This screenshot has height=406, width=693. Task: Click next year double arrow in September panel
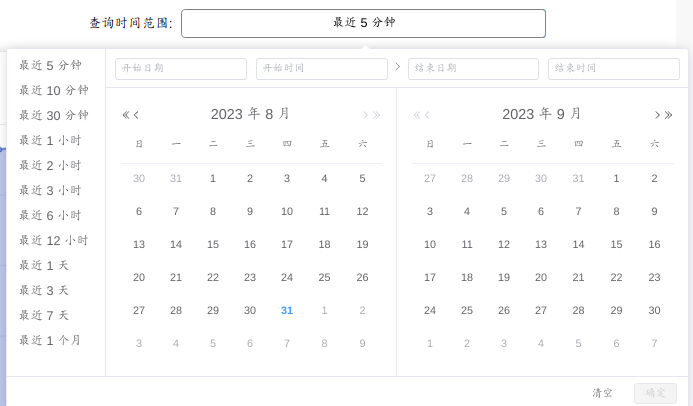pyautogui.click(x=668, y=115)
